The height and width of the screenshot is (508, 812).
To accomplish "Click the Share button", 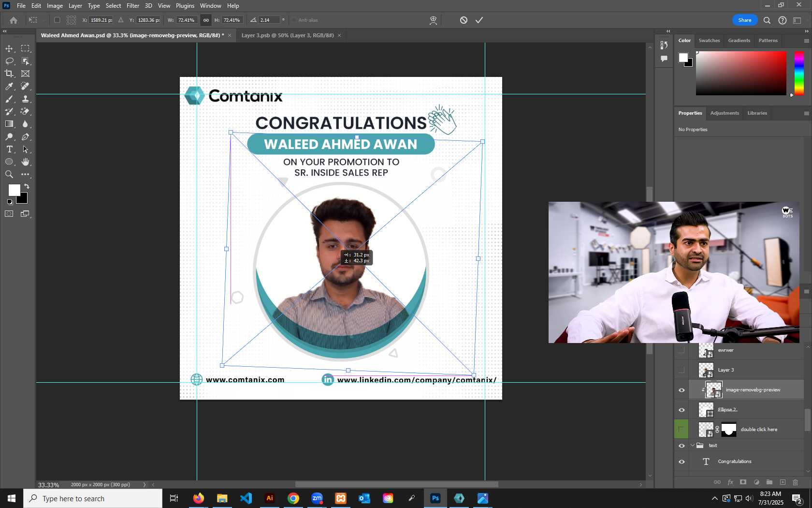I will pyautogui.click(x=744, y=20).
